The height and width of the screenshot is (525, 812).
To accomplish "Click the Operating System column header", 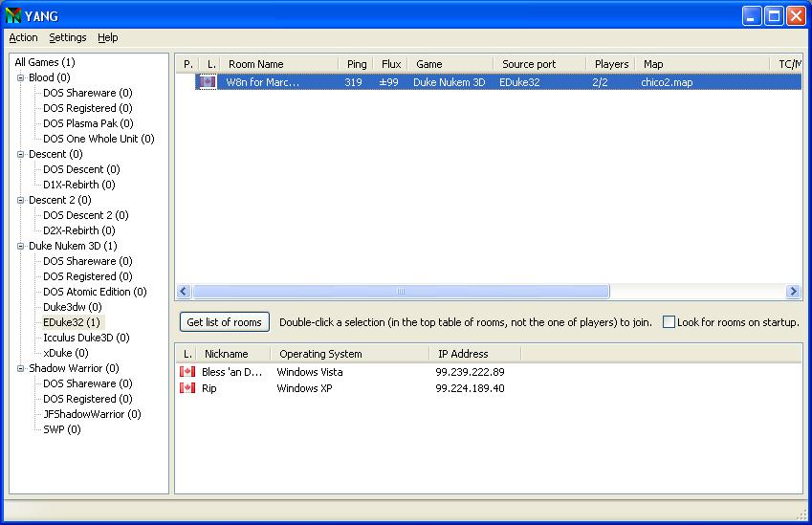I will click(350, 354).
